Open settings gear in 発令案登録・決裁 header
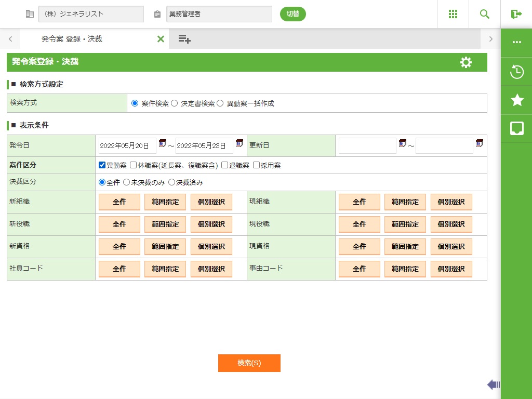532x399 pixels. pyautogui.click(x=466, y=62)
